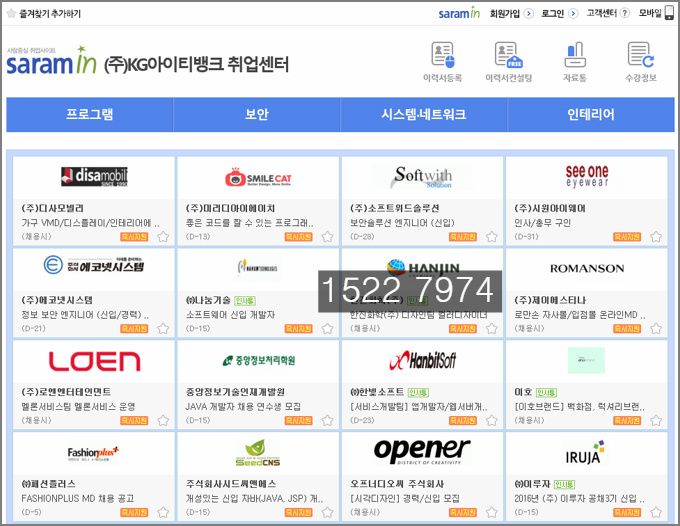The height and width of the screenshot is (526, 680).
Task: Click the 에코넷시스템 logo image
Action: [94, 265]
